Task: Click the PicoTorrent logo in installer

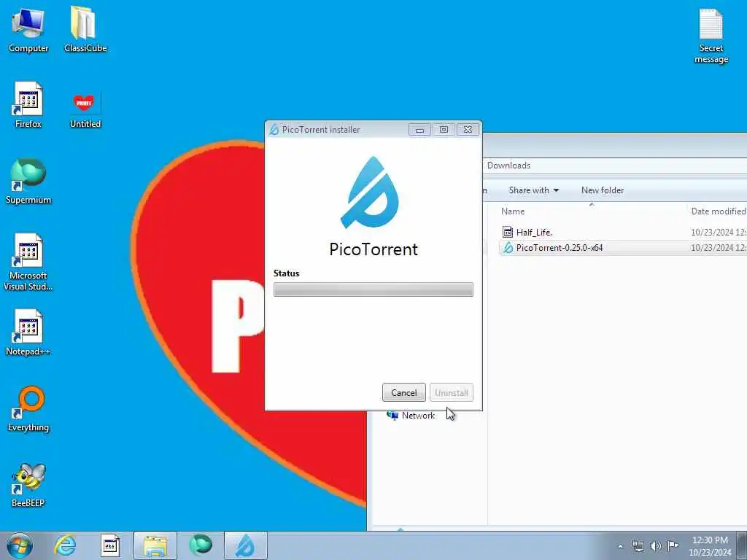Action: pyautogui.click(x=370, y=192)
